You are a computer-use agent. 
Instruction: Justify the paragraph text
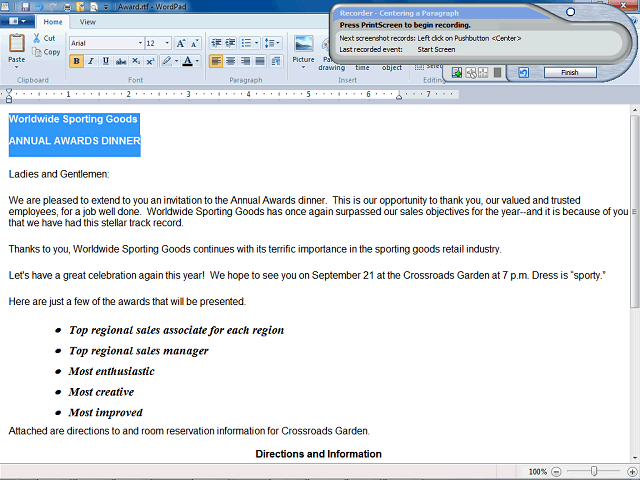pyautogui.click(x=260, y=61)
